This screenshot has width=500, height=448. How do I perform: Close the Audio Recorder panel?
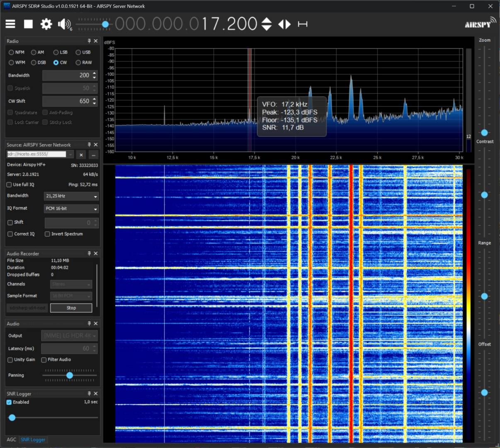(x=96, y=253)
